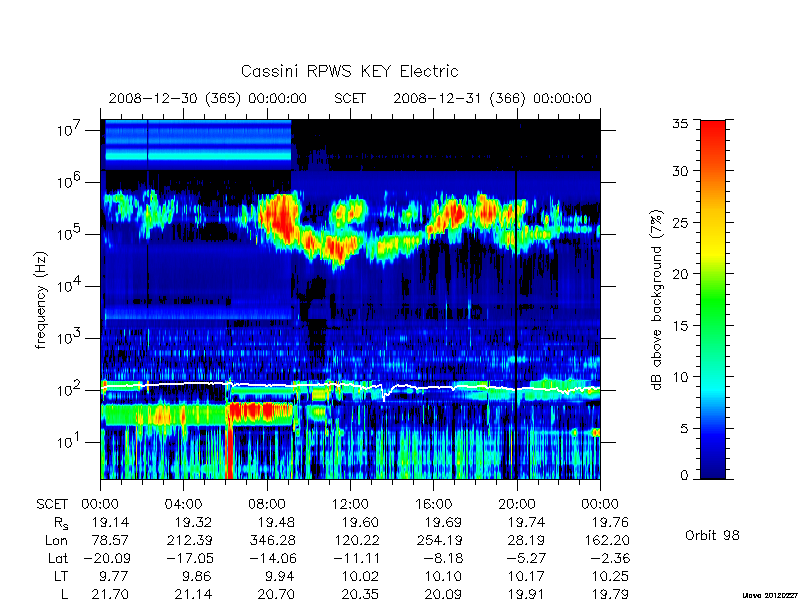800x600 pixels.
Task: Click the local time value '10.02'
Action: [360, 576]
